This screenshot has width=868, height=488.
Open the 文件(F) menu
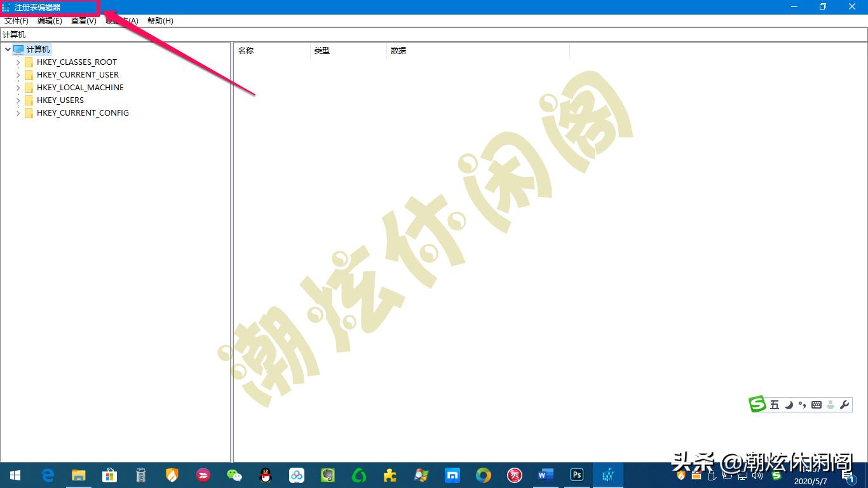point(17,20)
